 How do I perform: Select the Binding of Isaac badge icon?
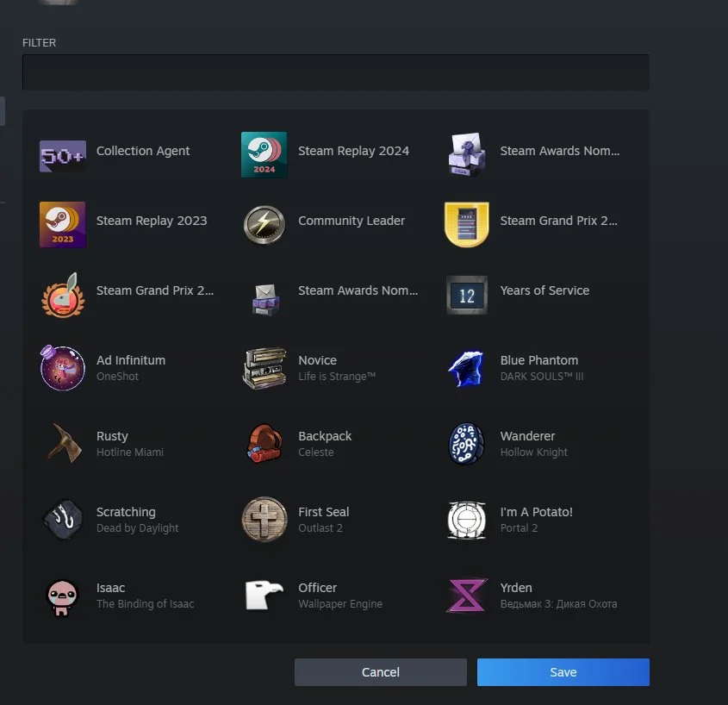63,596
